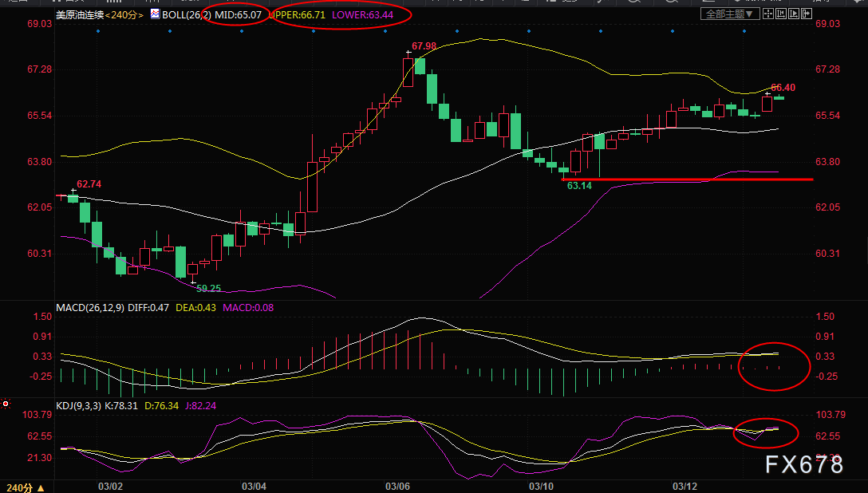Click the horizontal range-fit icon beside crosshair
The height and width of the screenshot is (493, 868).
[781, 14]
